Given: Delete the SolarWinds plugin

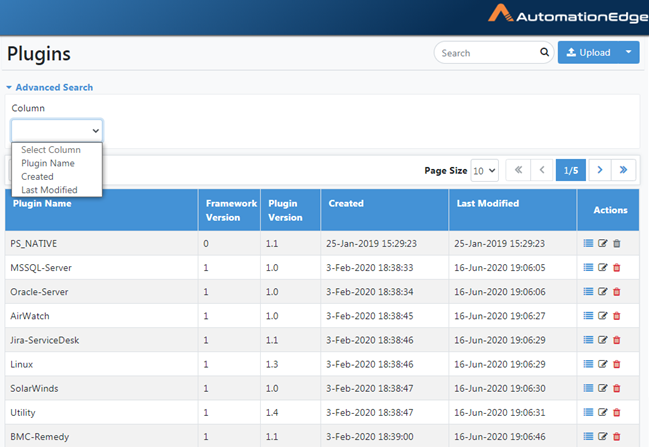Looking at the screenshot, I should tap(617, 388).
